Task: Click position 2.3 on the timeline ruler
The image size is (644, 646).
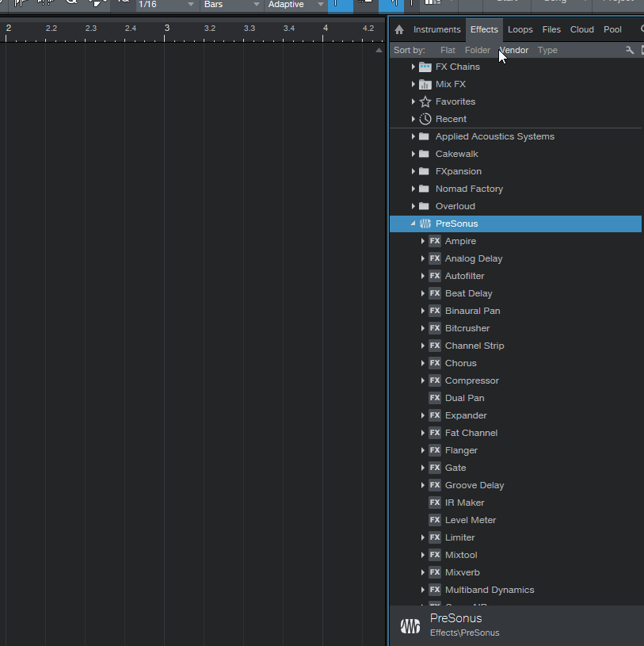Action: [90, 29]
